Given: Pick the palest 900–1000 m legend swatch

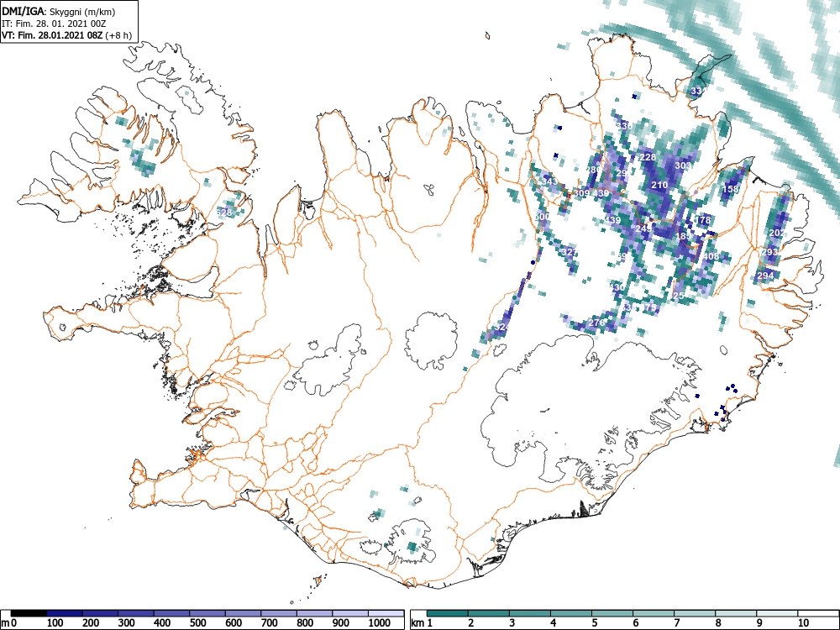Looking at the screenshot, I should (x=349, y=613).
